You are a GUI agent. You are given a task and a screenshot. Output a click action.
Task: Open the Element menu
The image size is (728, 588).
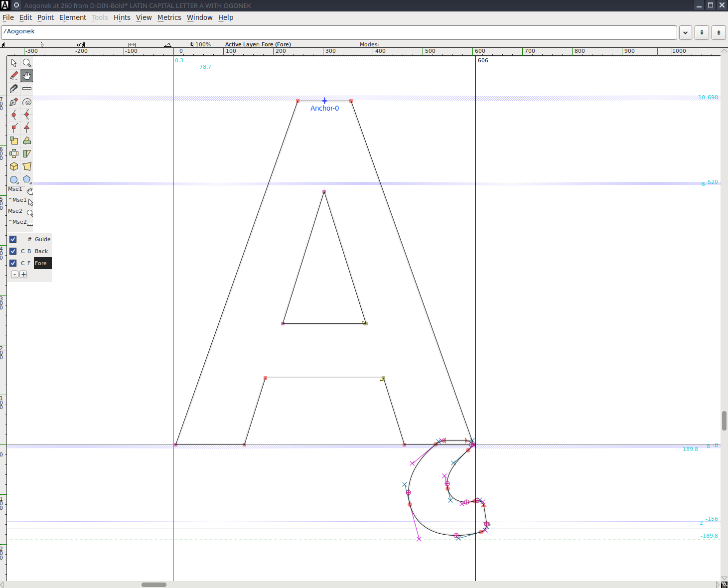(x=73, y=17)
